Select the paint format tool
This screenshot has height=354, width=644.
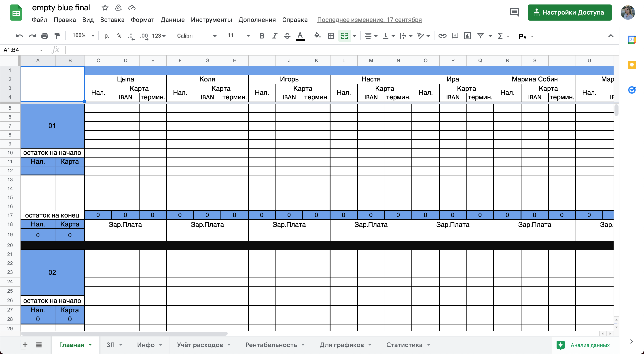(x=57, y=36)
